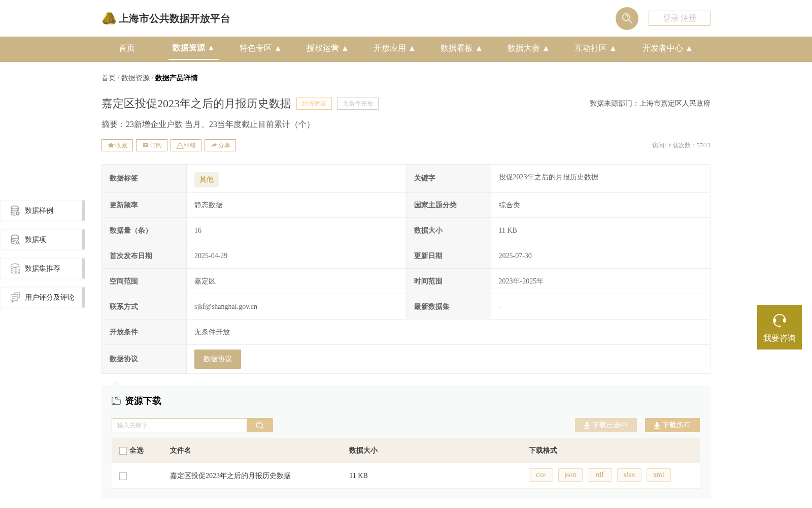Click the sjkf@shanghai.gov.cn contact email
This screenshot has width=812, height=508.
point(226,307)
